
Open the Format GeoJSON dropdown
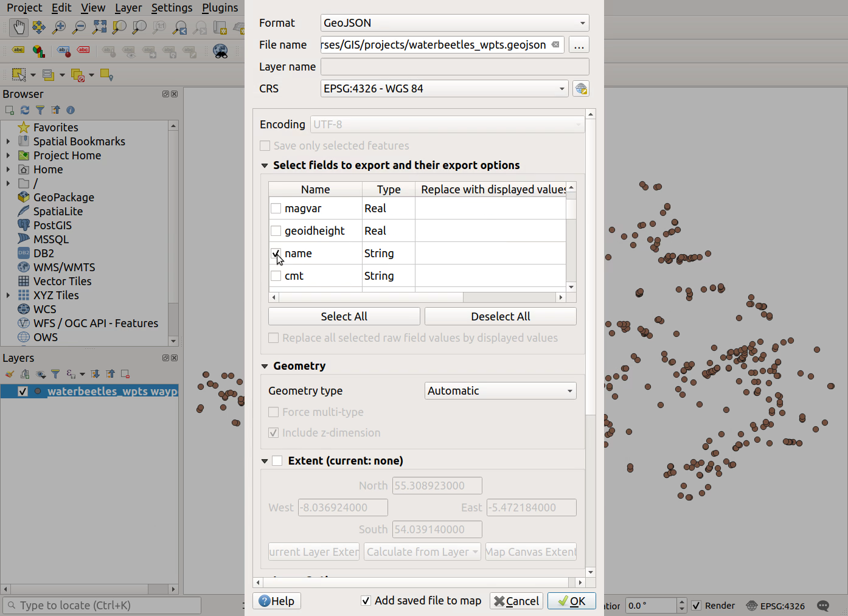(x=454, y=23)
